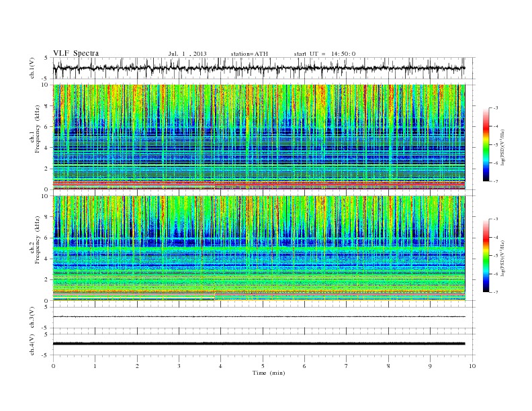Click the time axis tick label "7"
This screenshot has width=532, height=411.
click(347, 366)
